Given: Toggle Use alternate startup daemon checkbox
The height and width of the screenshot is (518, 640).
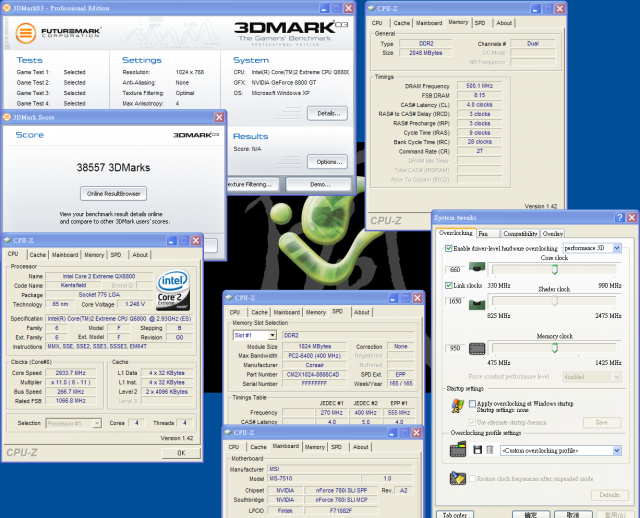Looking at the screenshot, I should (472, 422).
